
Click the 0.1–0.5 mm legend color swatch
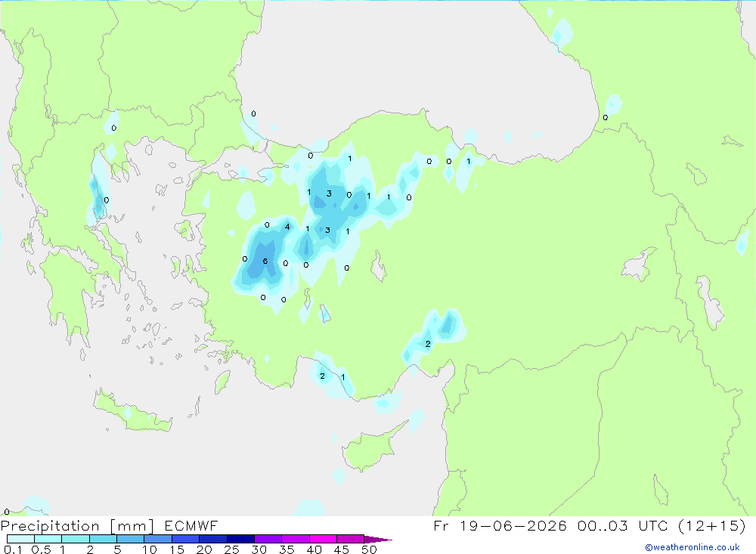coord(20,539)
